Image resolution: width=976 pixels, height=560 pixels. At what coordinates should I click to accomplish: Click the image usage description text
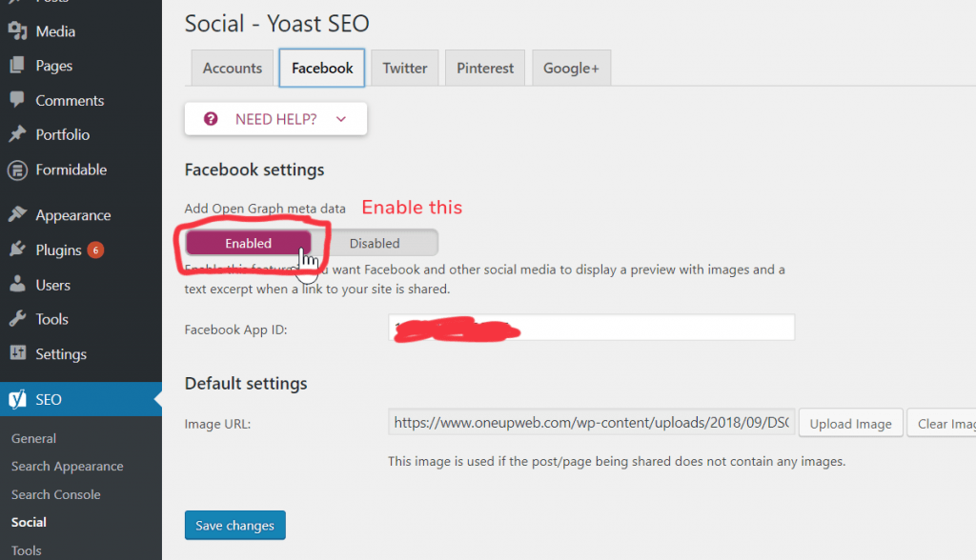point(617,461)
